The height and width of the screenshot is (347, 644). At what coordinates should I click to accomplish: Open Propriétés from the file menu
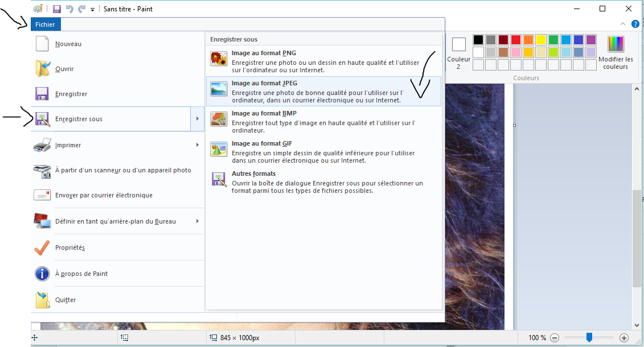[118, 247]
